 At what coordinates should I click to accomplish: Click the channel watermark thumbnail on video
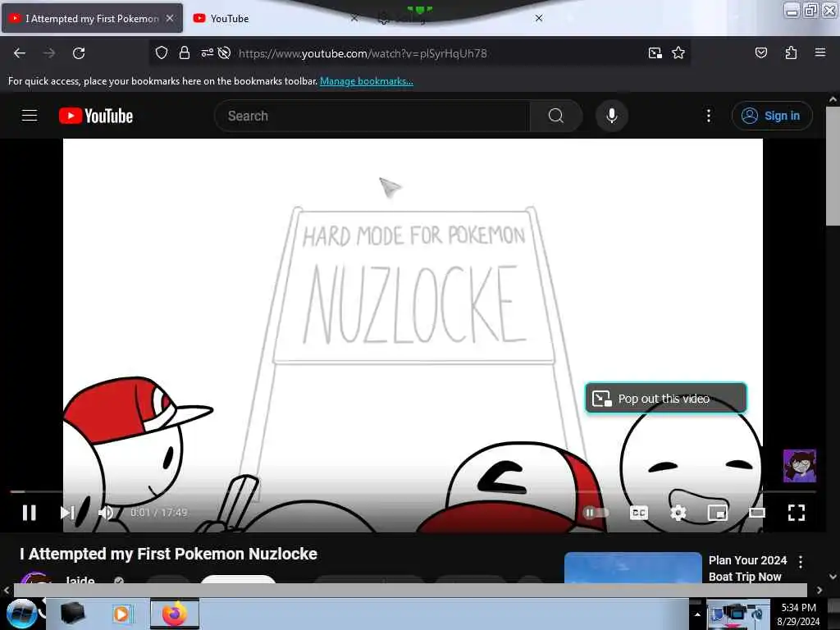[800, 466]
